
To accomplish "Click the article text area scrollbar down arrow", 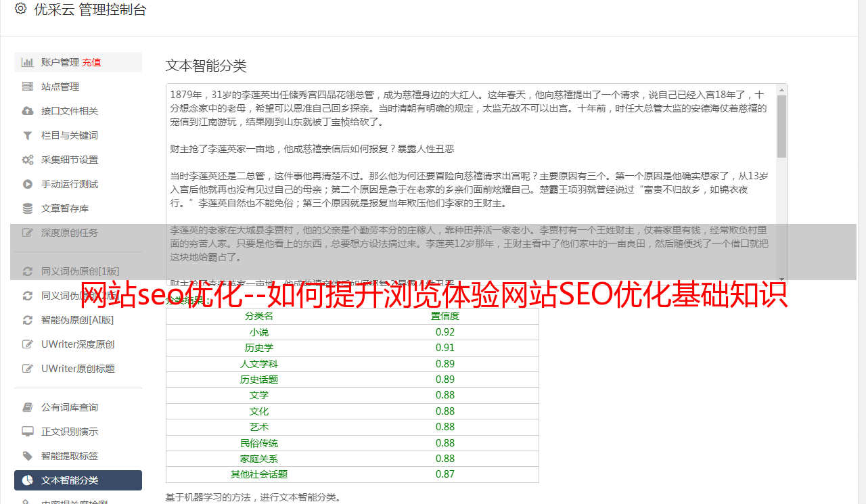I will [x=782, y=279].
